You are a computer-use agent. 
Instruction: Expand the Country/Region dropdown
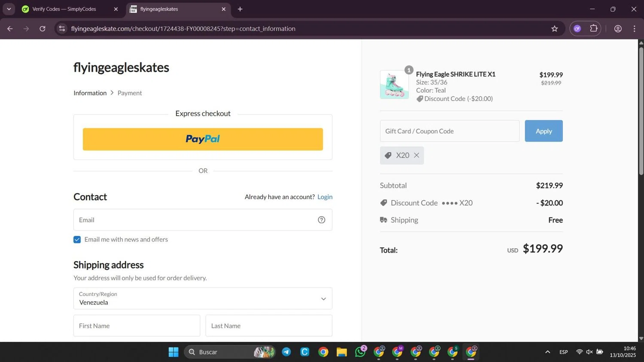[203, 299]
